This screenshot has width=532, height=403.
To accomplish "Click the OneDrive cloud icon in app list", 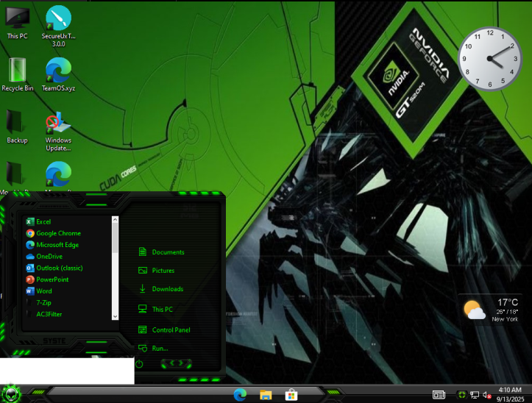I will click(x=30, y=257).
